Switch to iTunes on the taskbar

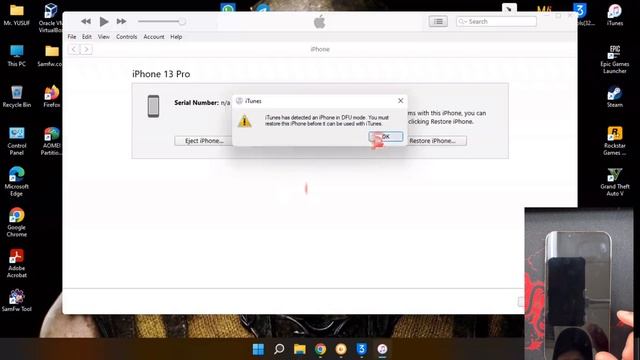[382, 349]
